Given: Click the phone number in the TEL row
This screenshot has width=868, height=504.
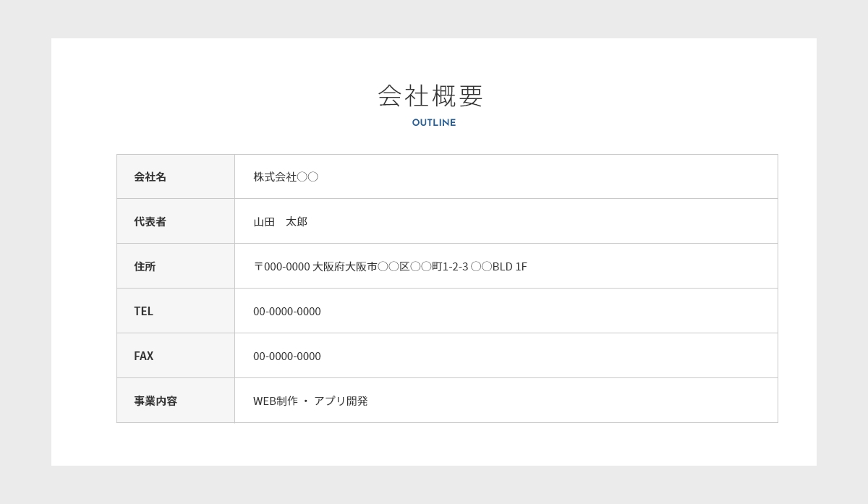Looking at the screenshot, I should pyautogui.click(x=286, y=311).
